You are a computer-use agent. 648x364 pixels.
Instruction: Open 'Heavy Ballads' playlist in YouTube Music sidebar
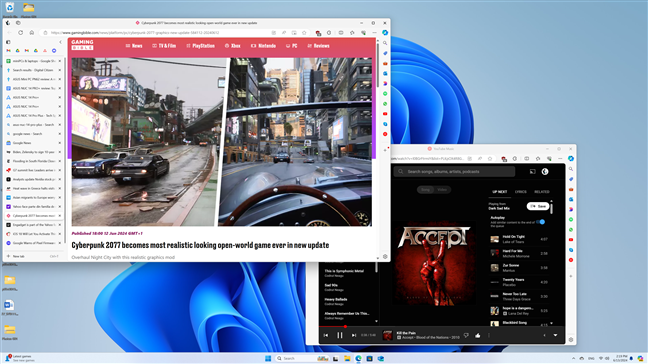(348, 301)
